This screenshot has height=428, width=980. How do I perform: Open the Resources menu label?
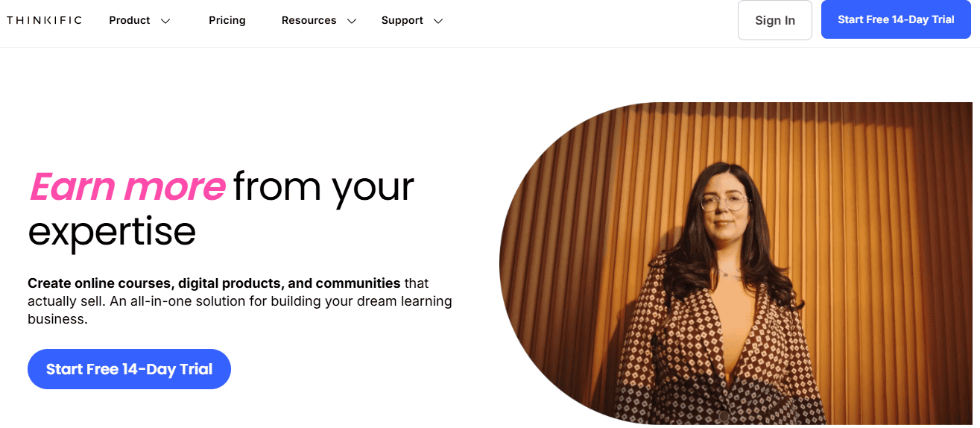[x=309, y=20]
